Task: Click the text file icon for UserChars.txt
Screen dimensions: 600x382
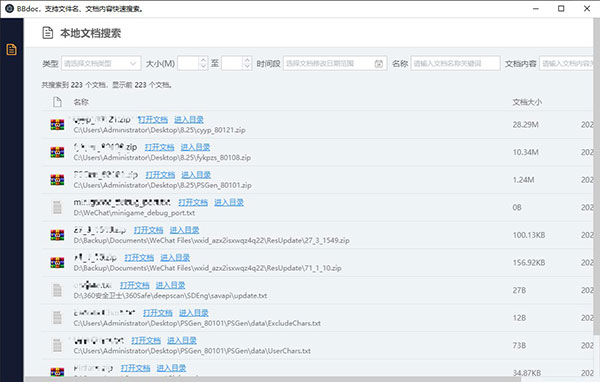Action: click(57, 345)
